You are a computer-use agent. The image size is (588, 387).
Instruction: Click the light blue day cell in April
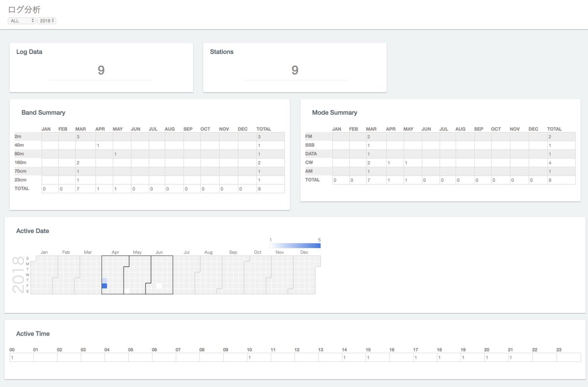click(104, 280)
